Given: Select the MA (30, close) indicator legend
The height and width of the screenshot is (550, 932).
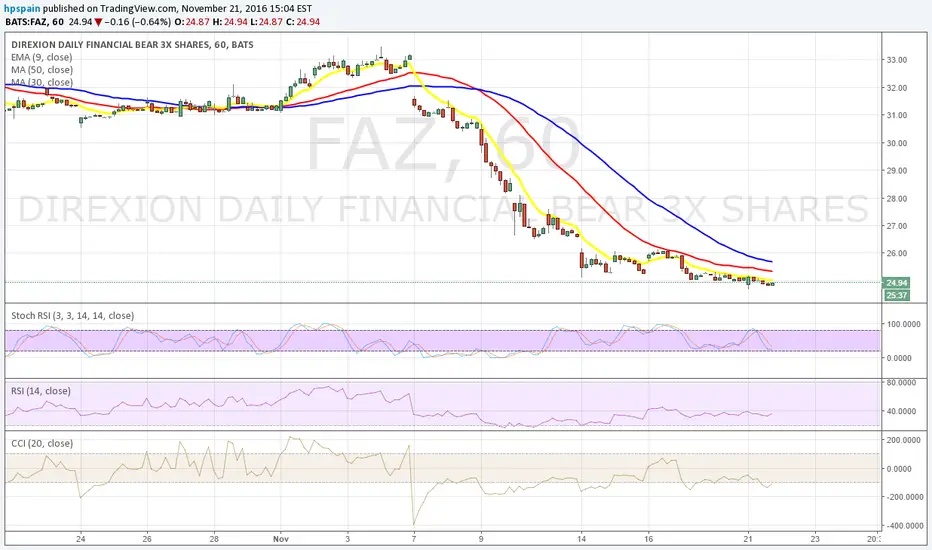Looking at the screenshot, I should 42,82.
